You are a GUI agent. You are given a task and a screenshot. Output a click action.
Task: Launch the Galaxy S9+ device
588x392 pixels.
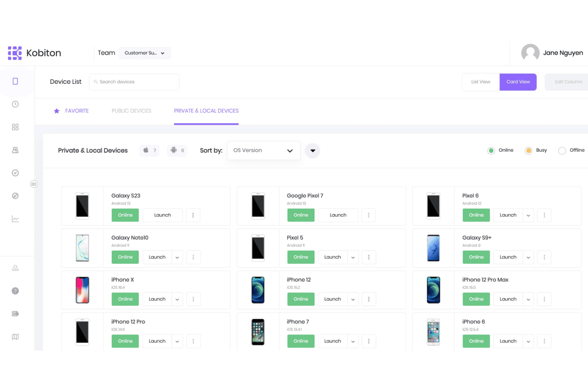click(x=508, y=257)
